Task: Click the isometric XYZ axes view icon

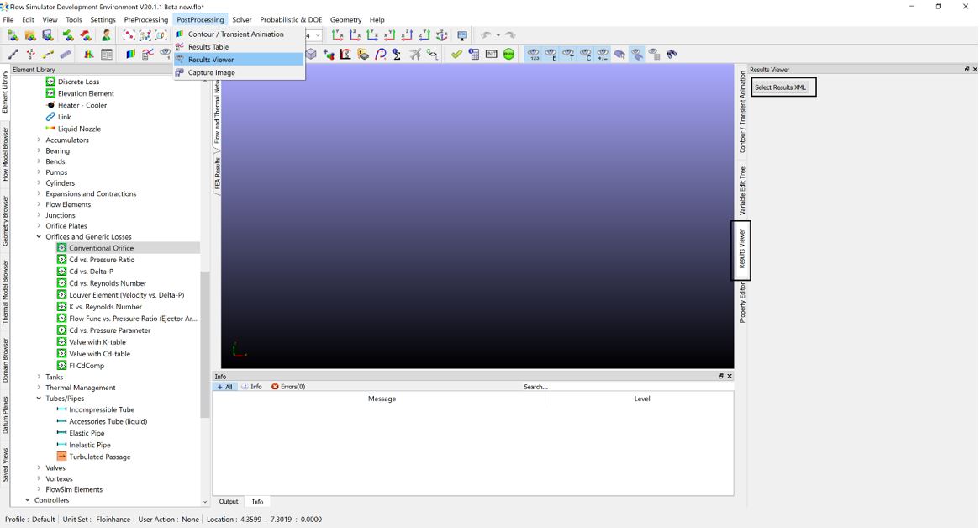Action: [x=442, y=35]
